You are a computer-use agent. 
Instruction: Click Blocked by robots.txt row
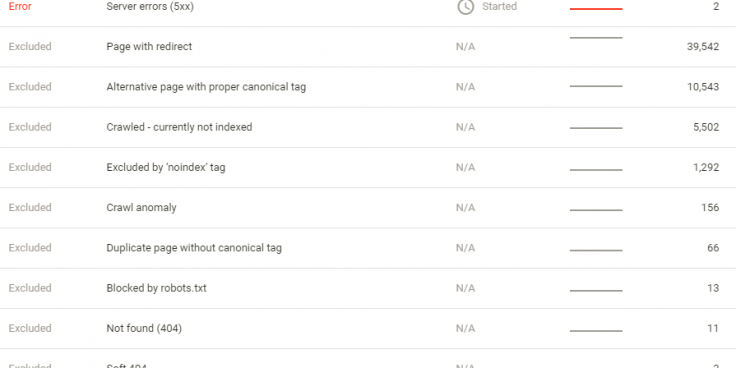(368, 288)
